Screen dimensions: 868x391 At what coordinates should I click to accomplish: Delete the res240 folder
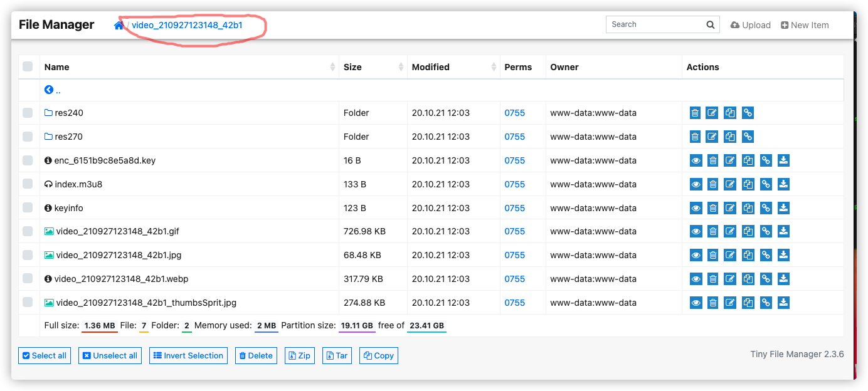[695, 112]
